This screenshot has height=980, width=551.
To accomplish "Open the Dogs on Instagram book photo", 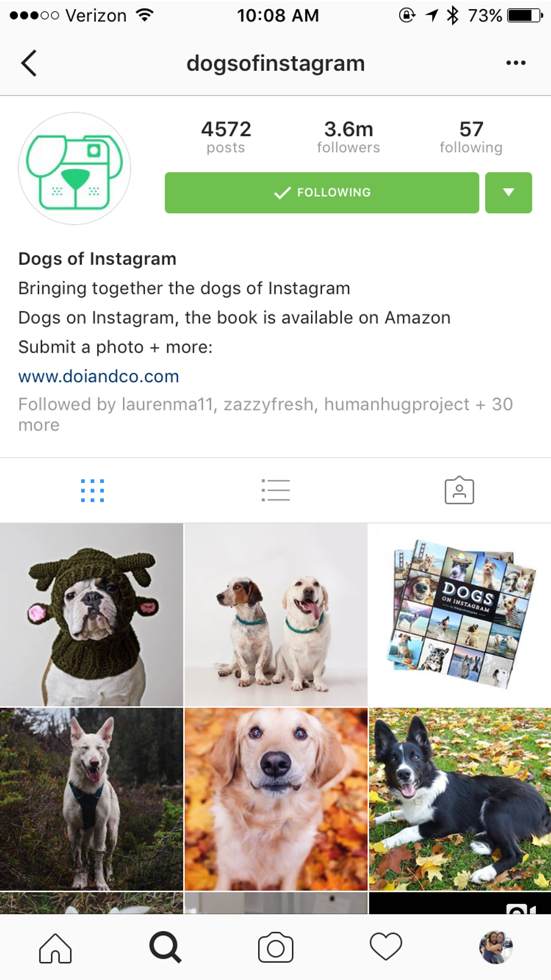I will pyautogui.click(x=459, y=615).
